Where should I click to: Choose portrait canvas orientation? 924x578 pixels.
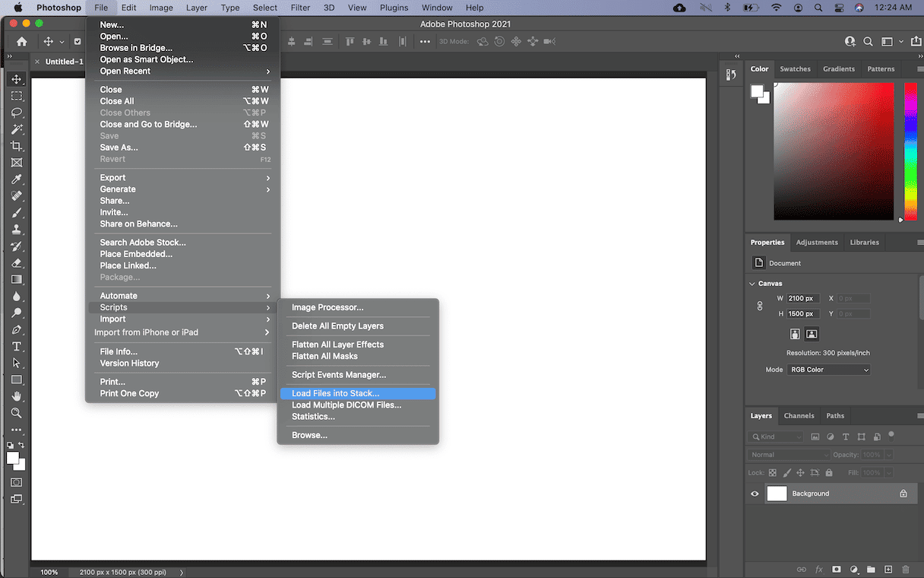795,334
